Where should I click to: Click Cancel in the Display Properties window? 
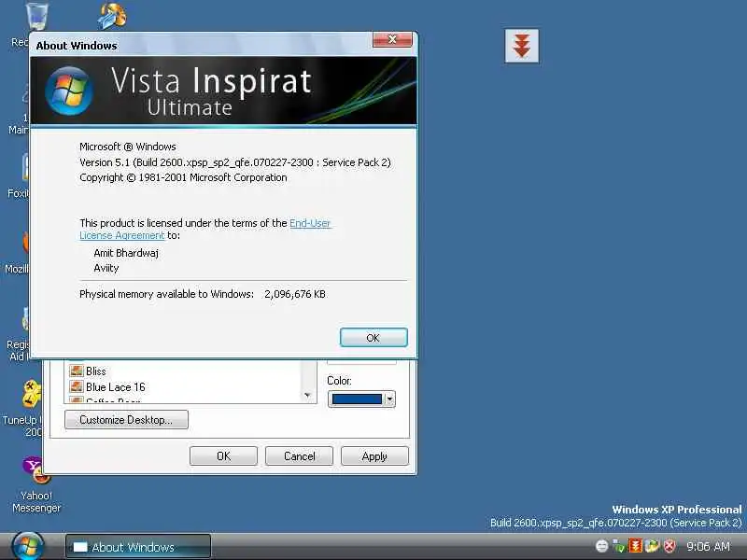pyautogui.click(x=299, y=456)
